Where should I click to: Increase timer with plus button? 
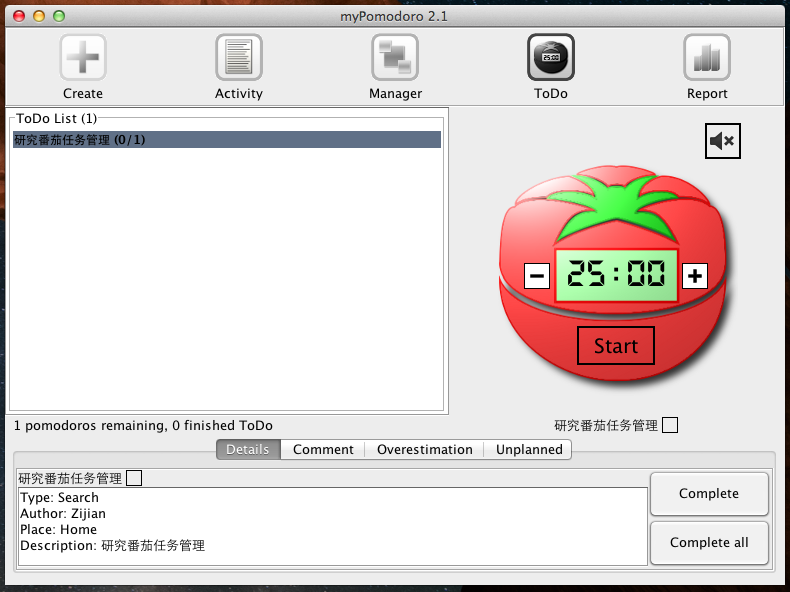(x=695, y=276)
